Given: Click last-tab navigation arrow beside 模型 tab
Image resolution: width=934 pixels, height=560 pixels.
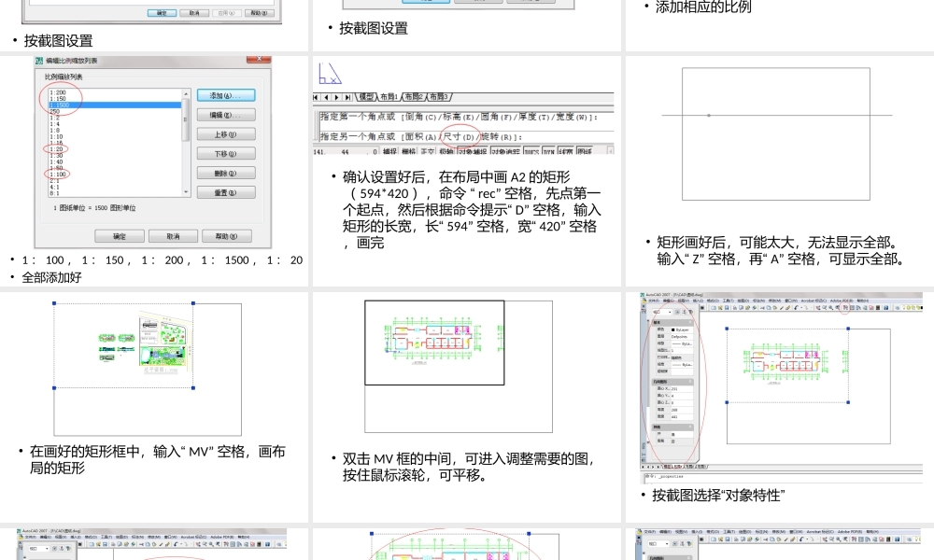Looking at the screenshot, I should 348,97.
